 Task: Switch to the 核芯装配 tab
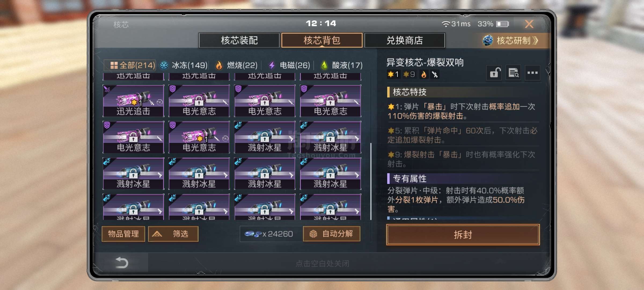239,40
